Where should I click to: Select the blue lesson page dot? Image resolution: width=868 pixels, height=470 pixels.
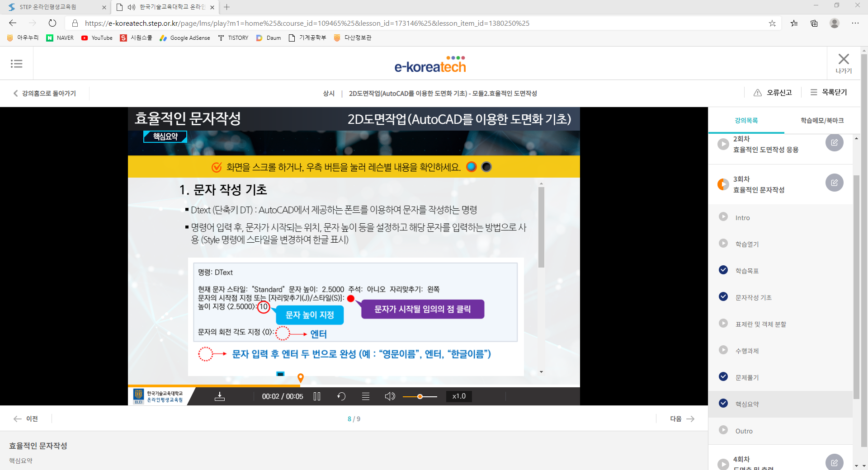tap(472, 167)
